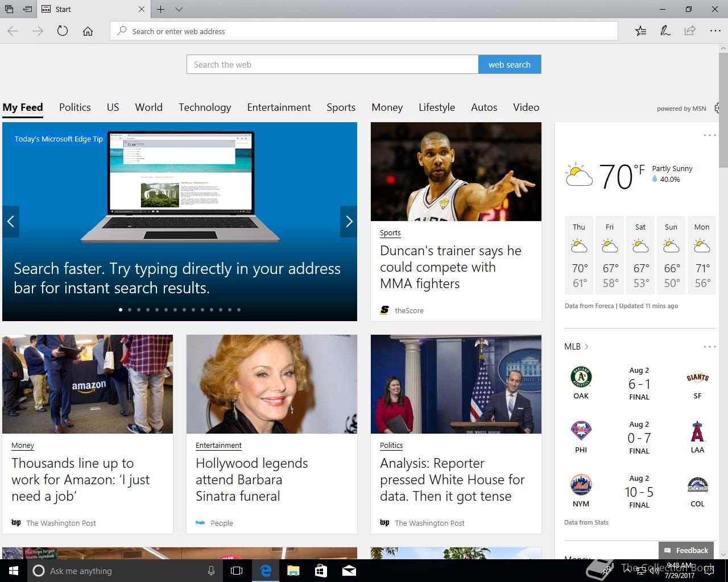Open weather card options ellipsis
The width and height of the screenshot is (728, 582).
[709, 135]
